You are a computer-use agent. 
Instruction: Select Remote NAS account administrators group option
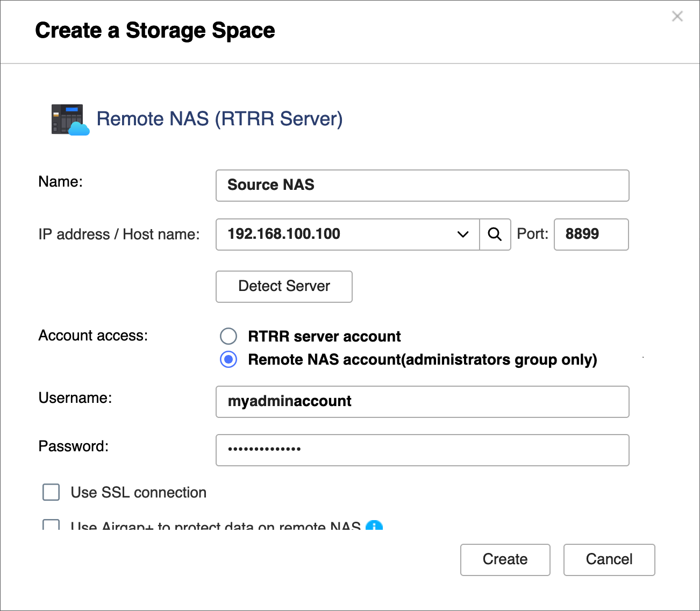(228, 359)
